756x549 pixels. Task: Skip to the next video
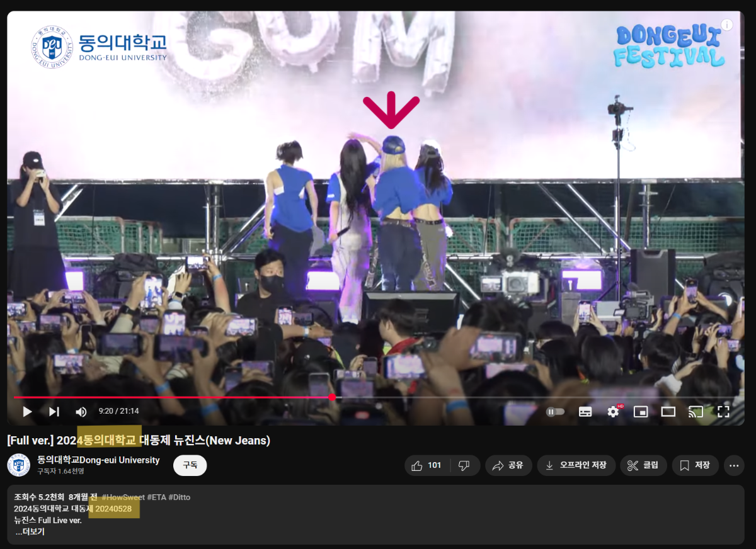(x=54, y=412)
